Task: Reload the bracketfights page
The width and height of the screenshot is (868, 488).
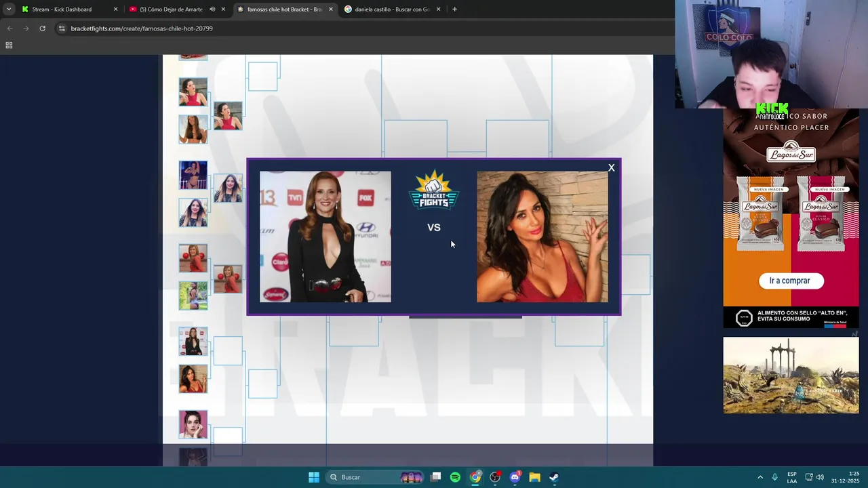Action: (x=42, y=28)
